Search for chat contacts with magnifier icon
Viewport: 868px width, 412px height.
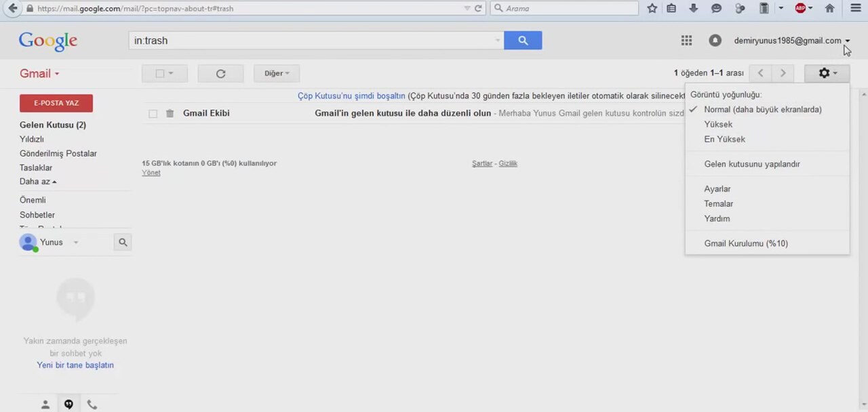(123, 242)
